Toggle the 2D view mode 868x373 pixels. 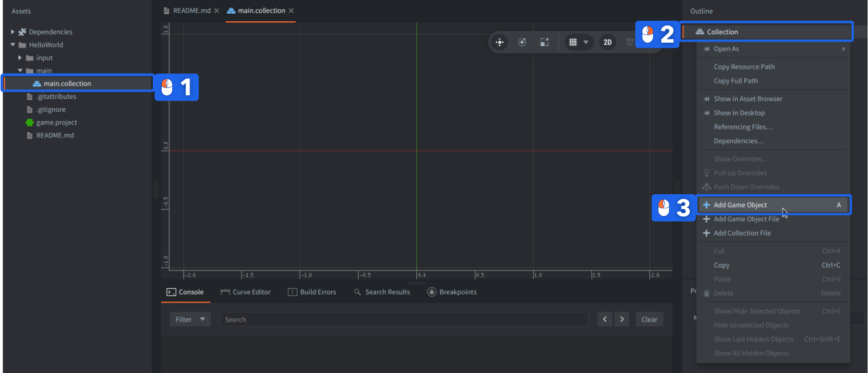click(607, 42)
